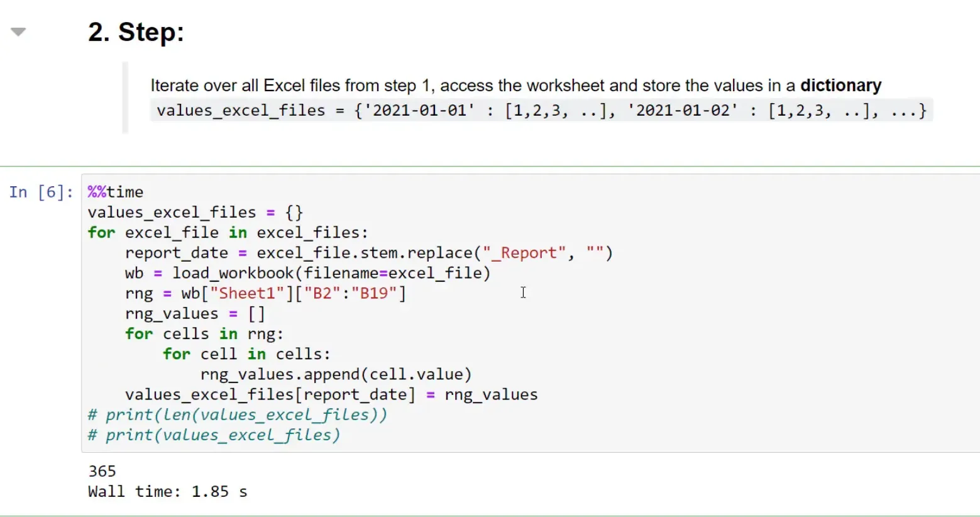Screen dimensions: 980x517
Task: Click the "Wall time: 1.85 s" output
Action: coord(167,491)
